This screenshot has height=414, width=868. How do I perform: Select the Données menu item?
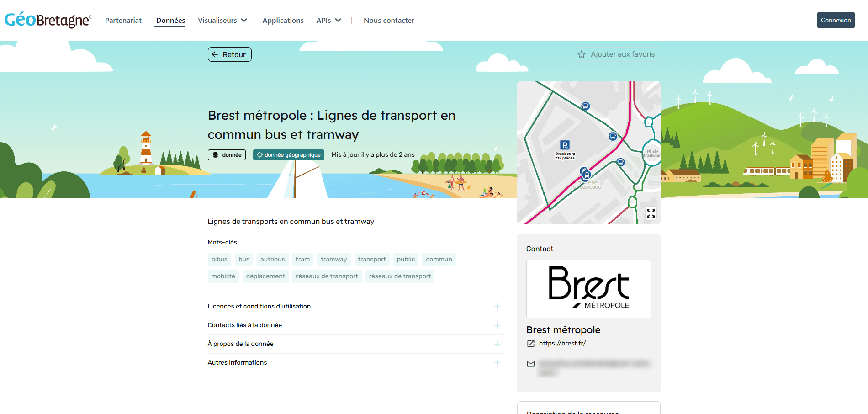click(170, 20)
